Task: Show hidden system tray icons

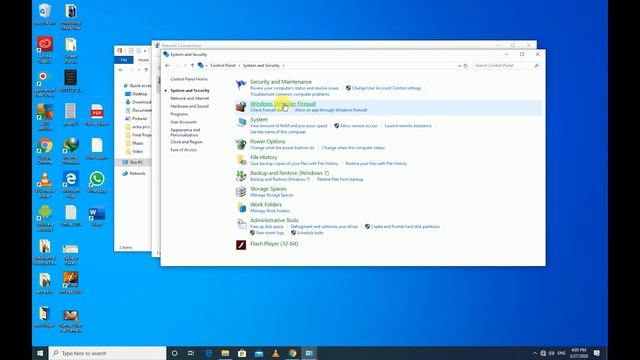Action: pos(535,353)
